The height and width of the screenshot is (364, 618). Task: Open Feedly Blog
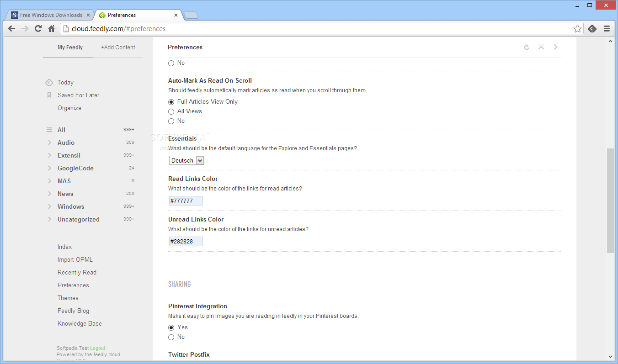click(x=73, y=311)
